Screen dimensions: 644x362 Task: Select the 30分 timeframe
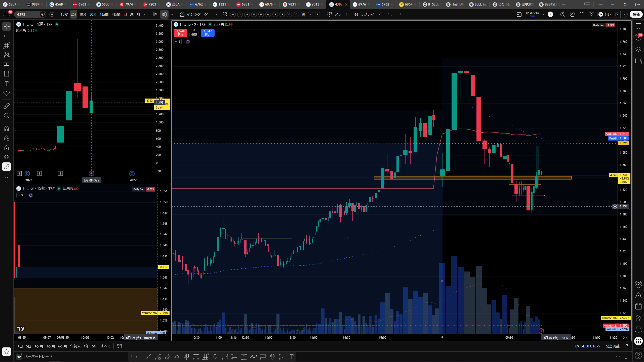(x=93, y=14)
